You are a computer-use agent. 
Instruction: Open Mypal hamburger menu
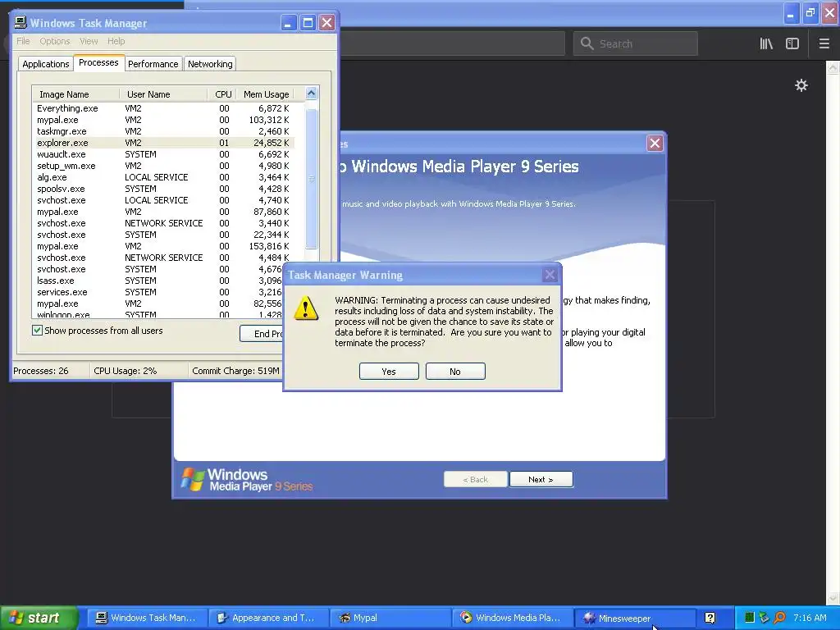point(824,44)
